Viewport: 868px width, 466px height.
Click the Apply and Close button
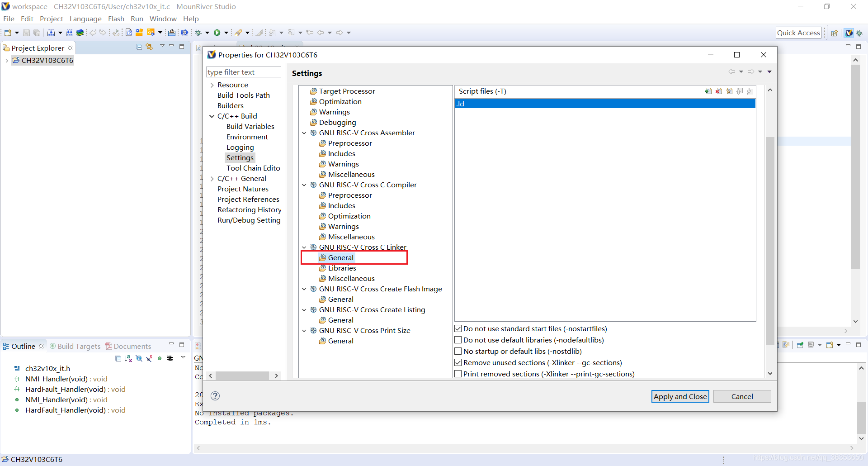pyautogui.click(x=680, y=396)
